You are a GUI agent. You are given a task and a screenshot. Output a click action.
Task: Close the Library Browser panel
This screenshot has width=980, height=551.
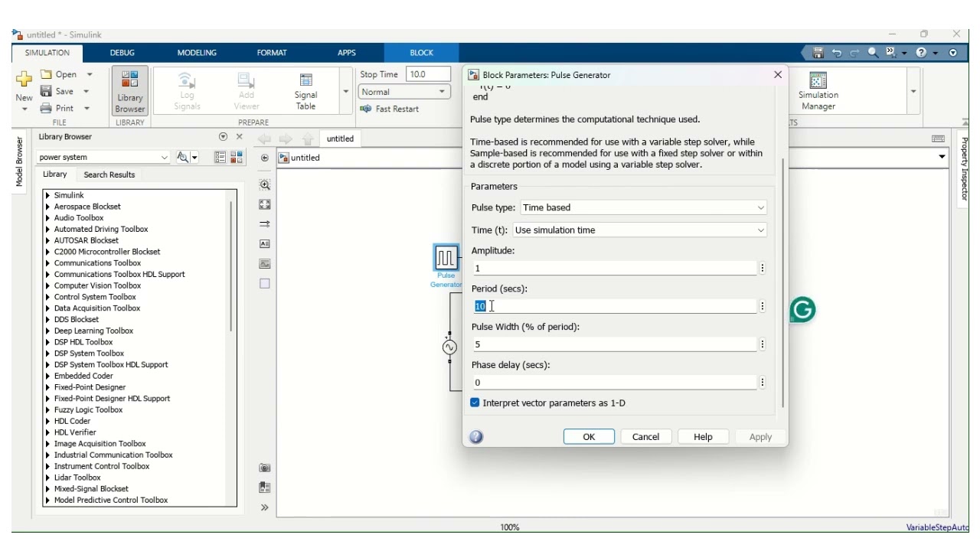pyautogui.click(x=239, y=137)
